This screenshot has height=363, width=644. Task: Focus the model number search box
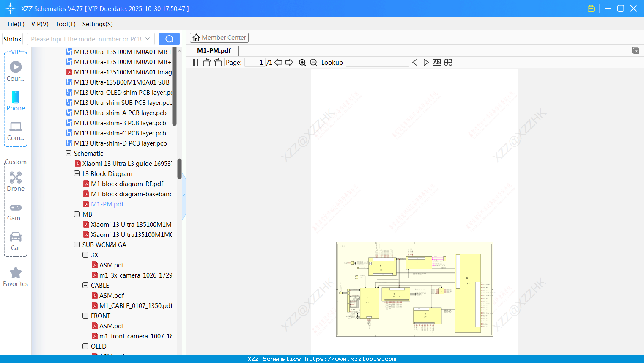click(x=86, y=39)
